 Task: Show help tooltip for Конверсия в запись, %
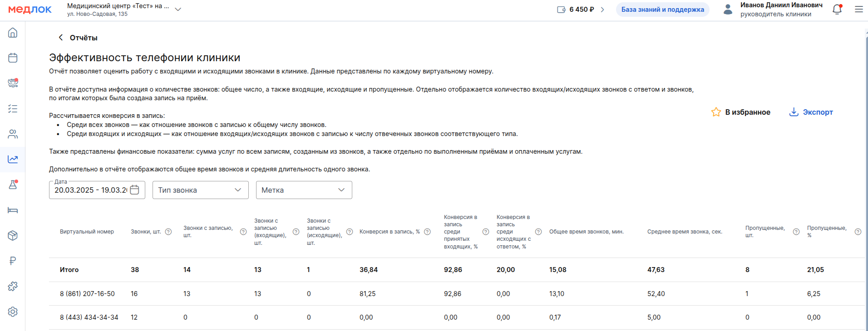pos(427,232)
